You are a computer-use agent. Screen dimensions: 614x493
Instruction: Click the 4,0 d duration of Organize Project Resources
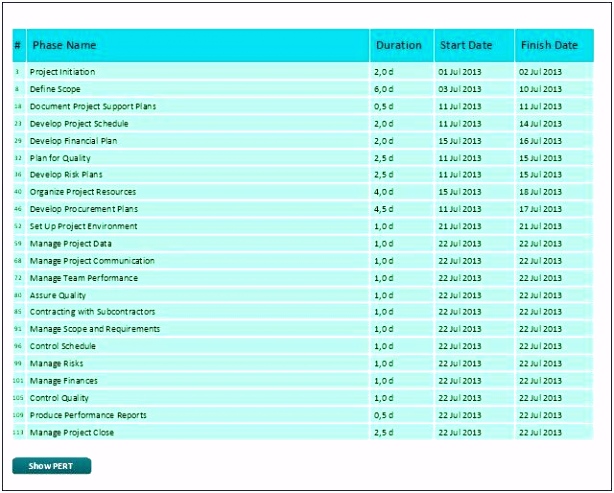tap(384, 192)
